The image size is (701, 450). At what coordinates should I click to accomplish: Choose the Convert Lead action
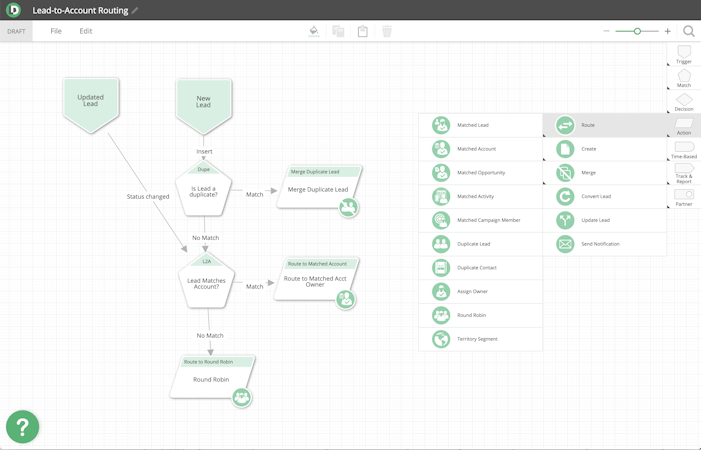604,196
